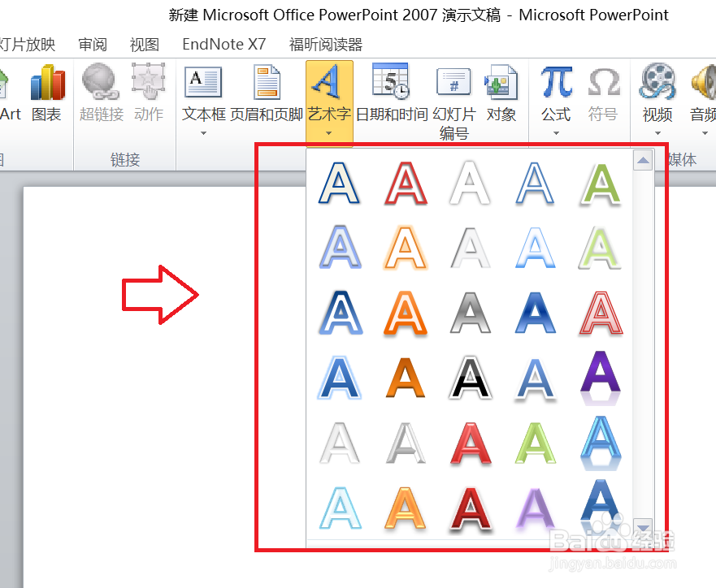Image resolution: width=716 pixels, height=588 pixels.
Task: Open the EndNote X7 tab
Action: pos(223,44)
